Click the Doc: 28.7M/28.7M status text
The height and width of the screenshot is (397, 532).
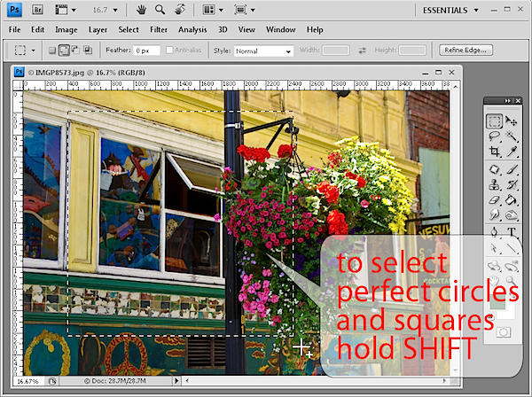(114, 381)
